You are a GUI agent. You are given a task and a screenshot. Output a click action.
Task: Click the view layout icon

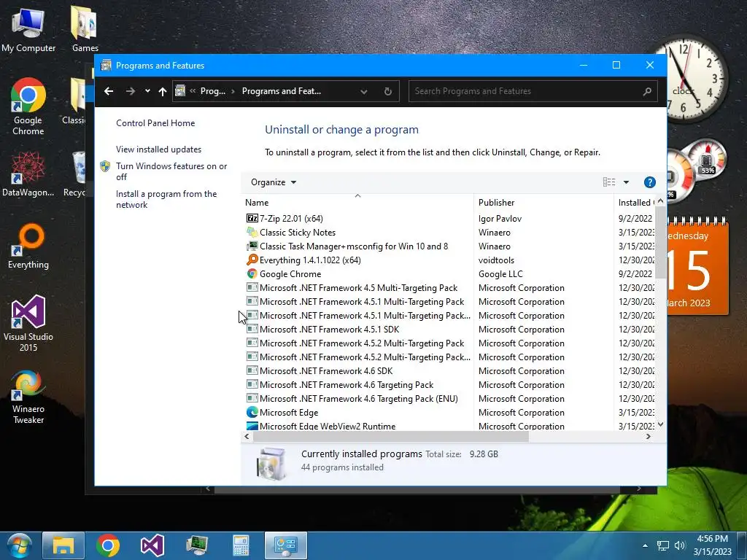point(609,182)
